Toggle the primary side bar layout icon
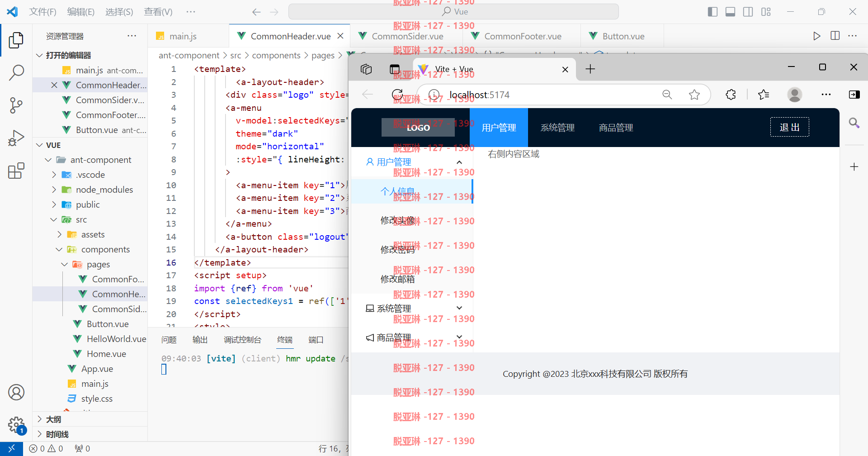868x456 pixels. coord(712,12)
